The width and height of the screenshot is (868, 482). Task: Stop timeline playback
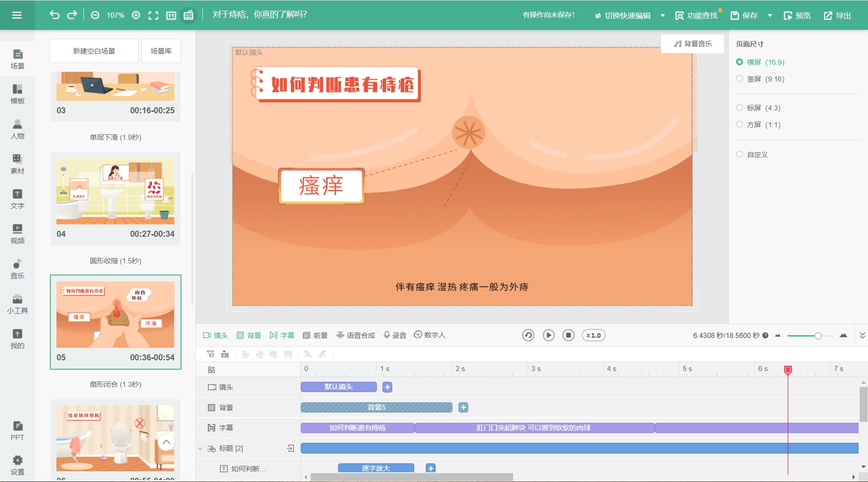coord(569,335)
